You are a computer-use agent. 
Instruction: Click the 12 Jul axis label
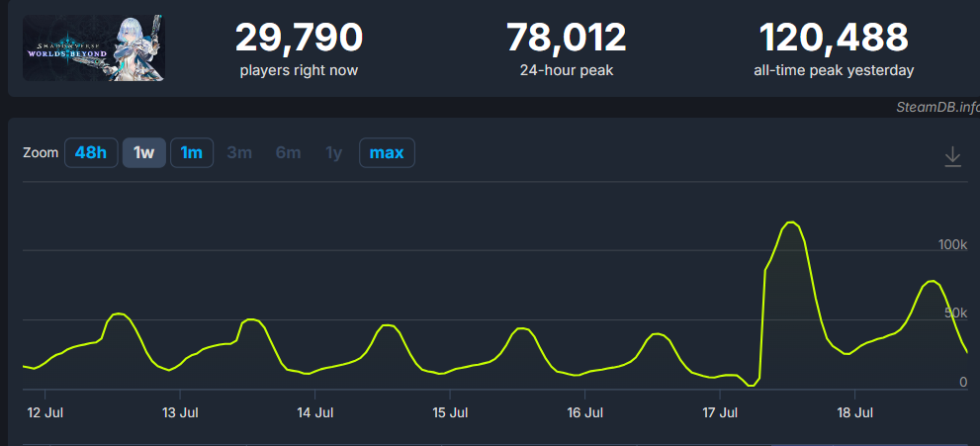click(x=45, y=413)
